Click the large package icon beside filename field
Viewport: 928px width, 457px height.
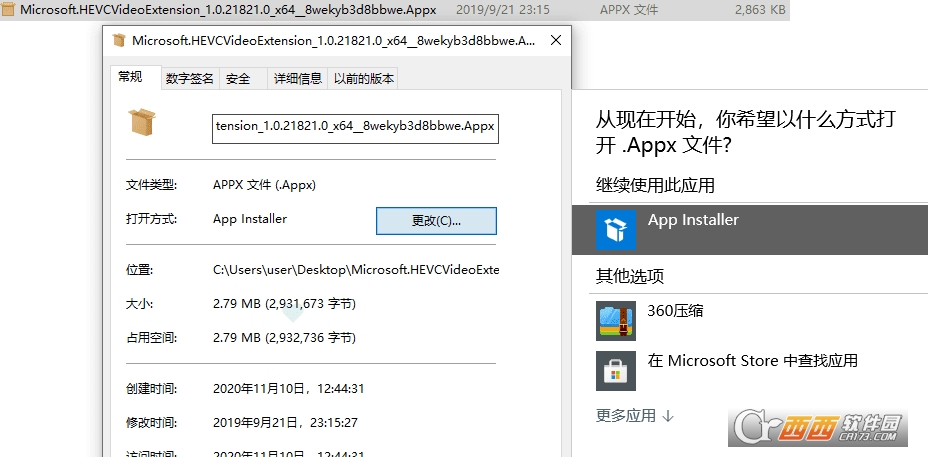(x=142, y=122)
